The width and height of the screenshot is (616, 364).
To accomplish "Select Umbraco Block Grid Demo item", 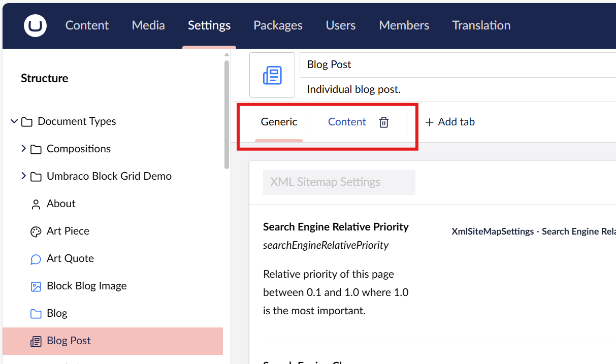I will 109,176.
